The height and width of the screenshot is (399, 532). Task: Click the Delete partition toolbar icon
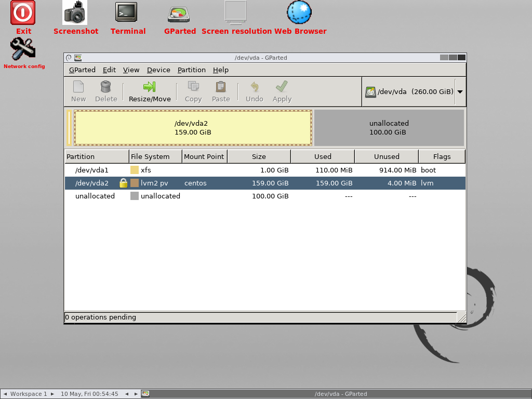point(106,87)
